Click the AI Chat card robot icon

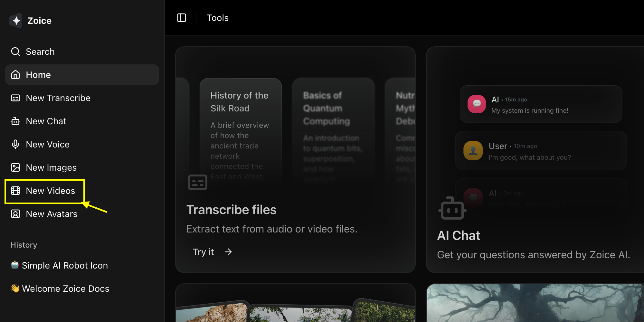452,209
